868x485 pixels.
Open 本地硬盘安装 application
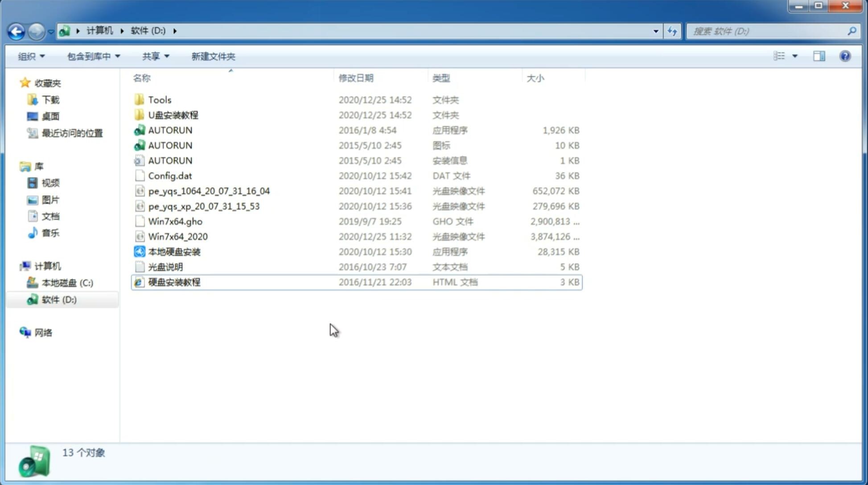point(174,251)
